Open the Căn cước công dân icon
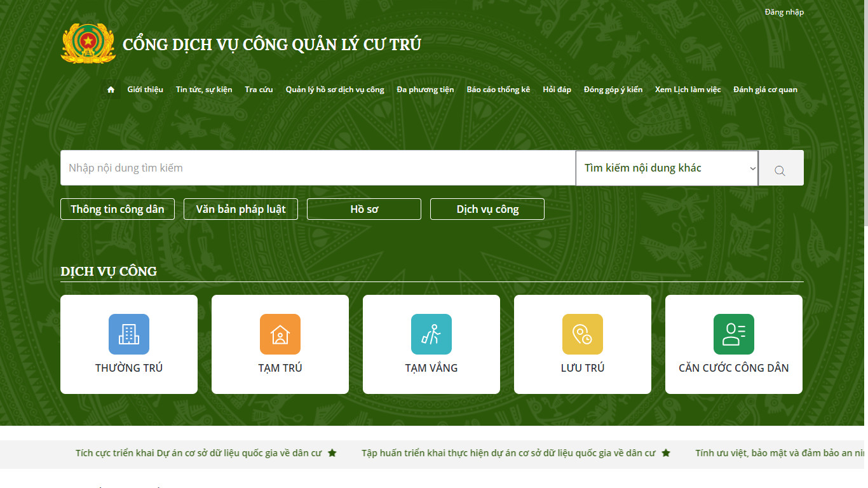Image resolution: width=868 pixels, height=488 pixels. click(x=734, y=334)
